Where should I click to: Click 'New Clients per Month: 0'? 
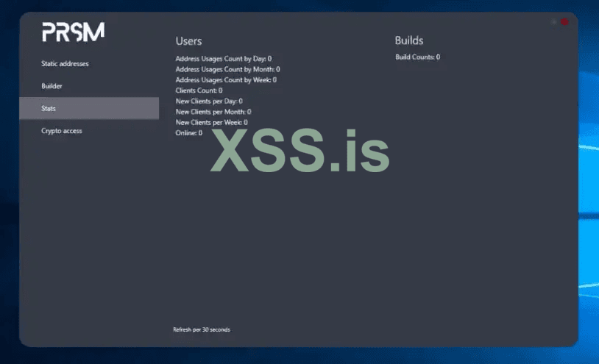(213, 112)
